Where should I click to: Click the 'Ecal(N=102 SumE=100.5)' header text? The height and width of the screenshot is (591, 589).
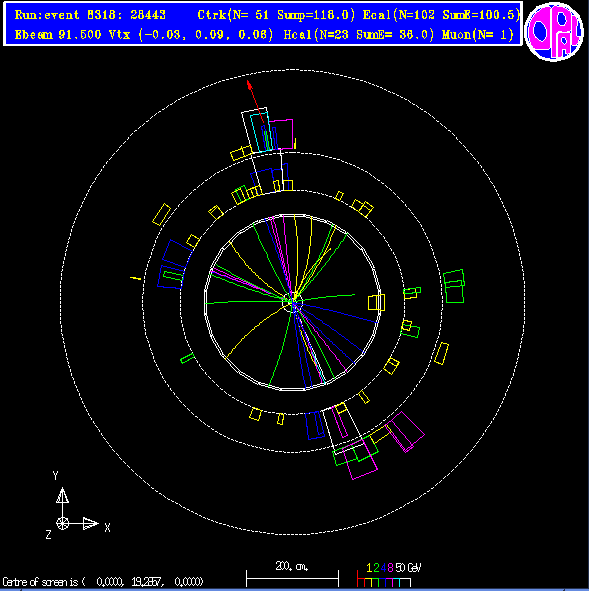[441, 15]
